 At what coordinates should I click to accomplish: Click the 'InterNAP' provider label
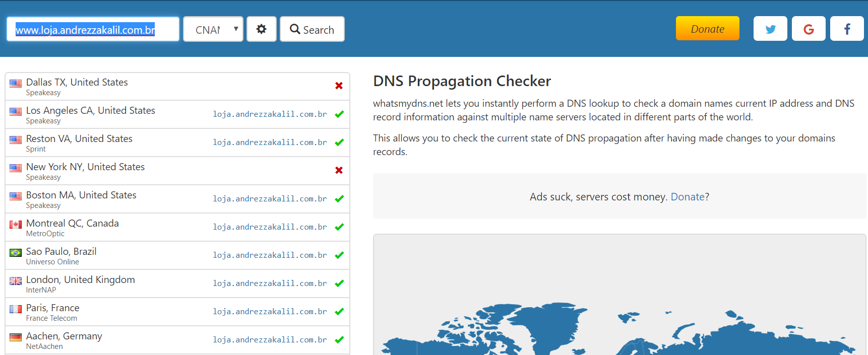point(41,290)
